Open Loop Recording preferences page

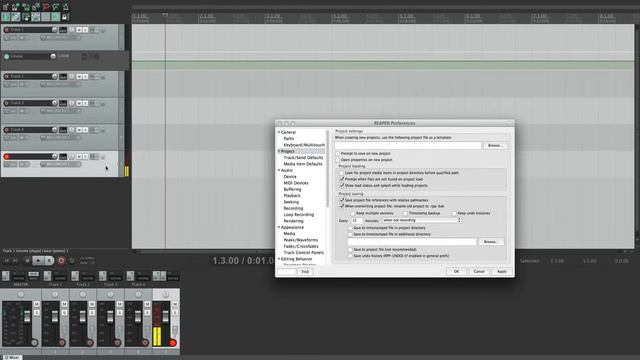(299, 215)
